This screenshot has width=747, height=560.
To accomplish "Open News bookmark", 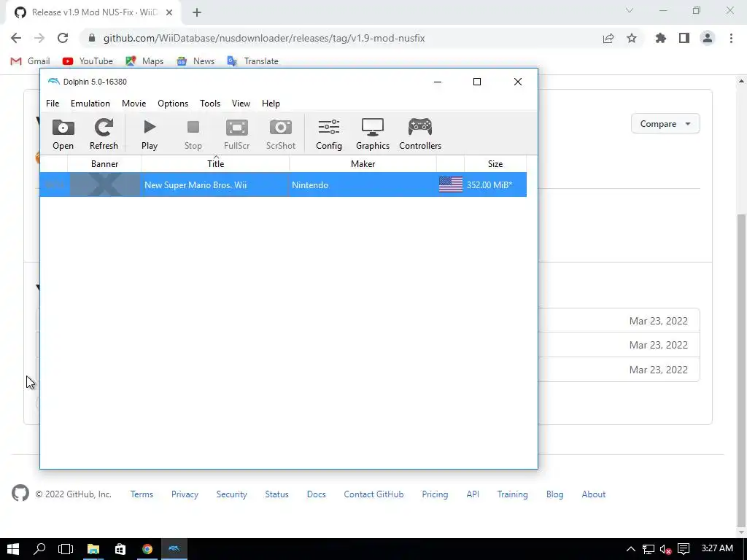I will [196, 61].
